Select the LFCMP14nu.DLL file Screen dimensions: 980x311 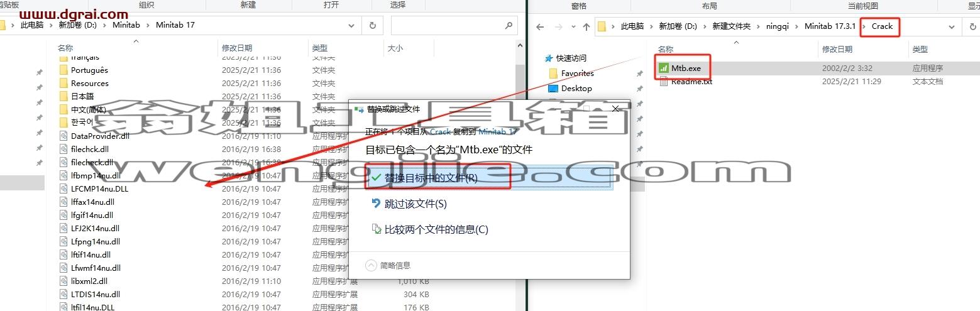pyautogui.click(x=99, y=188)
